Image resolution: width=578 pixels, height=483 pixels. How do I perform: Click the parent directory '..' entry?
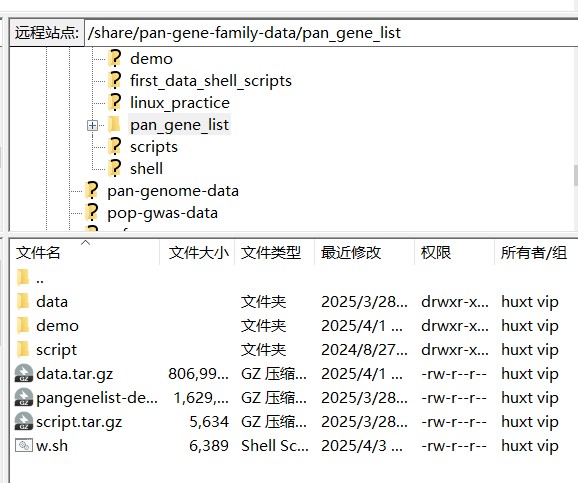pos(40,278)
